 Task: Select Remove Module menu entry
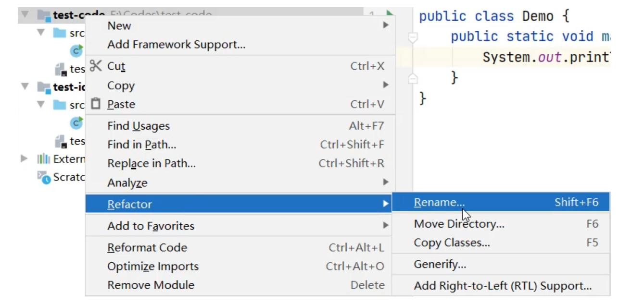(151, 285)
